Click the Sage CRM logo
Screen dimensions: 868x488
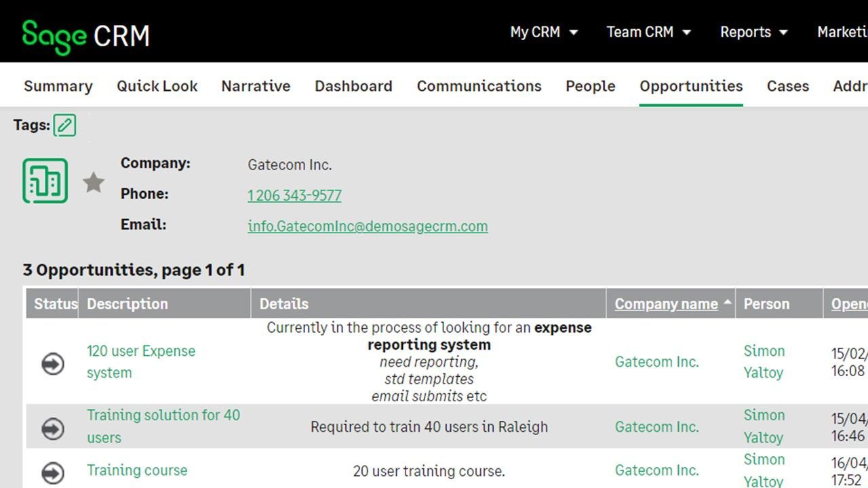click(85, 35)
